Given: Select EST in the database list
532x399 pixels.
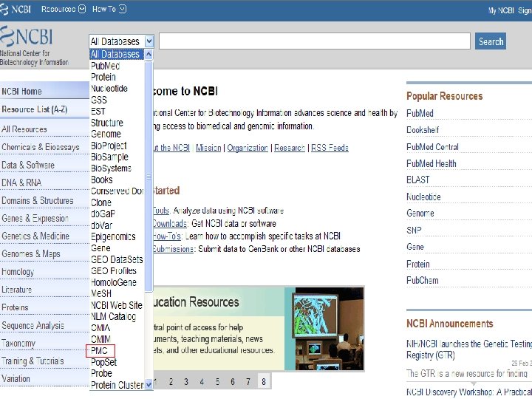Looking at the screenshot, I should coord(98,112).
